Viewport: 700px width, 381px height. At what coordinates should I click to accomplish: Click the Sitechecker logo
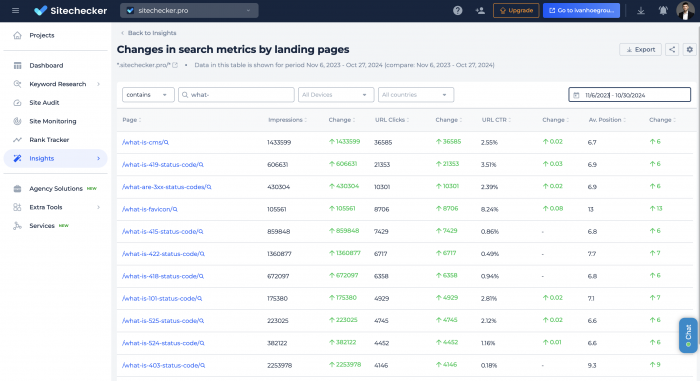[71, 10]
